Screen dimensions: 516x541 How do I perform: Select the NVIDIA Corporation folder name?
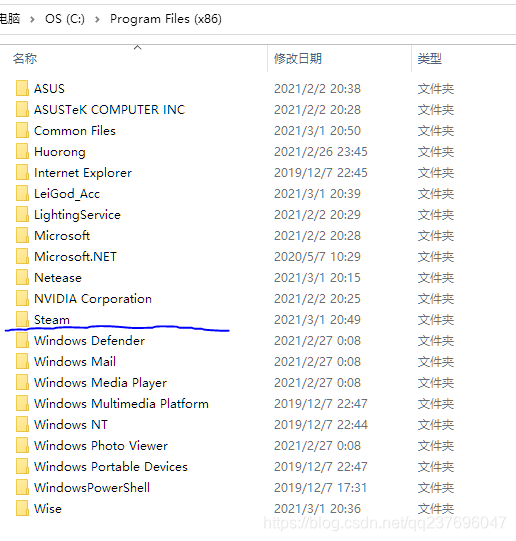click(x=93, y=299)
